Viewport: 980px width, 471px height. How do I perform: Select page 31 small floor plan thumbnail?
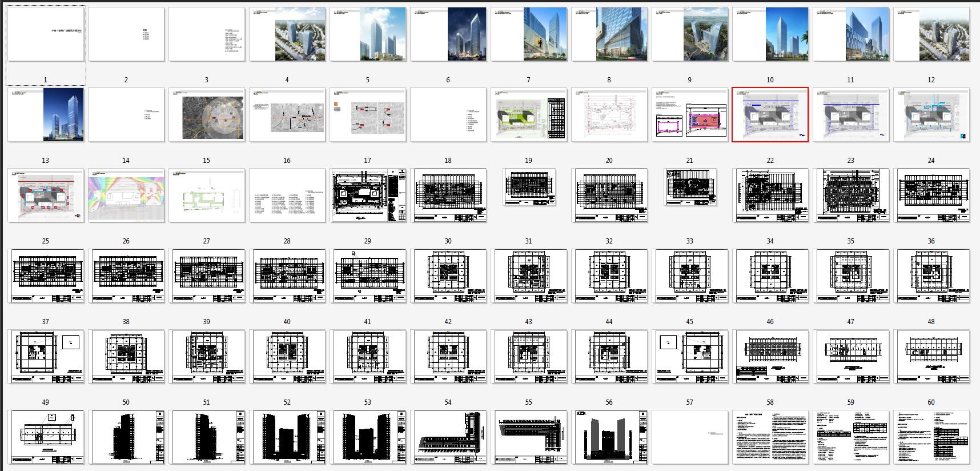click(x=529, y=187)
